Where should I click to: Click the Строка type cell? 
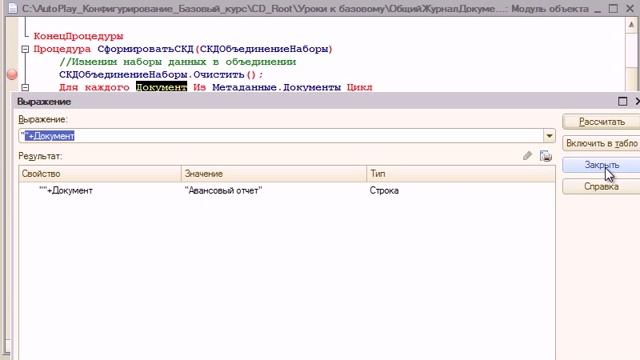pyautogui.click(x=384, y=191)
